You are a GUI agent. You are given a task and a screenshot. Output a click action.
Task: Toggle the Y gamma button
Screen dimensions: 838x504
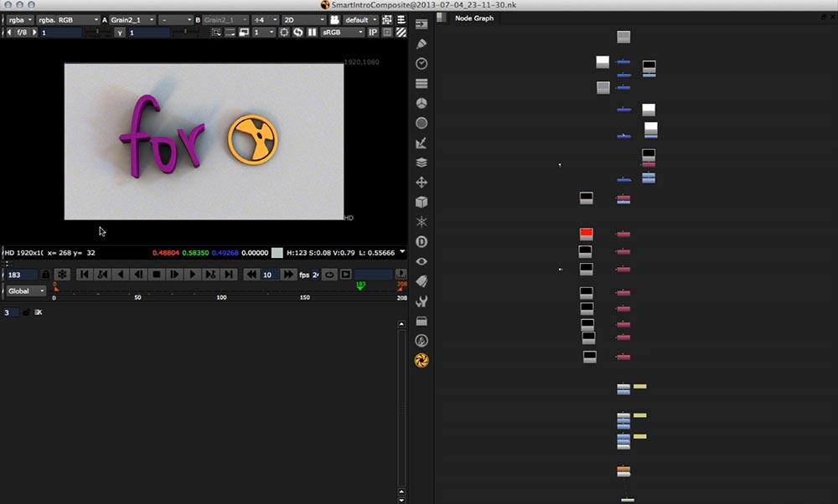point(120,33)
